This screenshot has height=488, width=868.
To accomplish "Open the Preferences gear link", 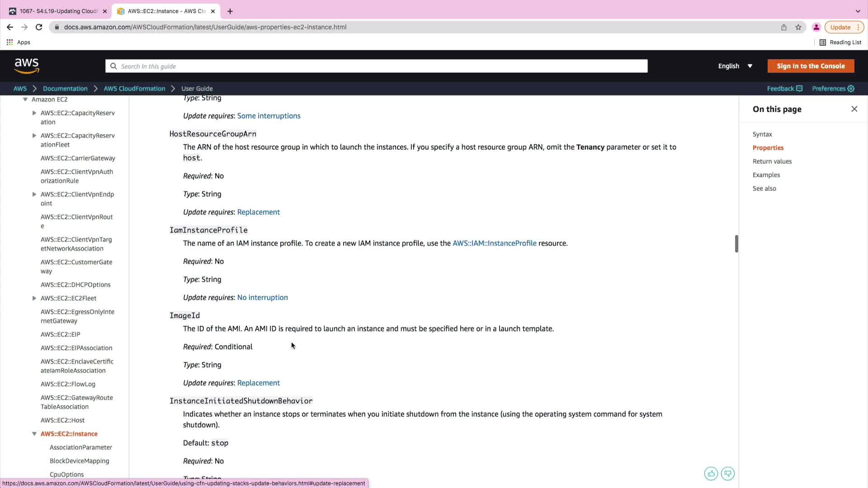I will pos(833,89).
